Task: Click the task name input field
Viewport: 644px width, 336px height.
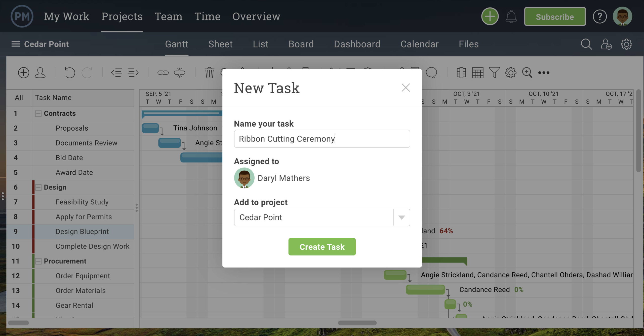Action: pos(322,139)
